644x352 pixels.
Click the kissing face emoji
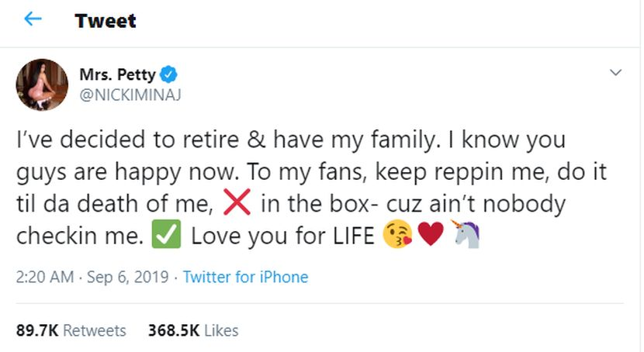(x=398, y=236)
